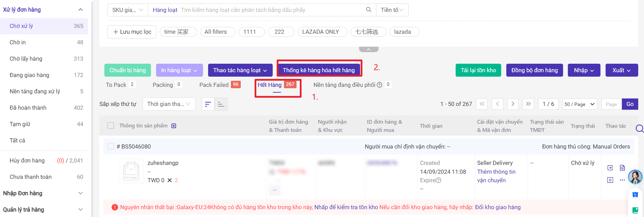This screenshot has width=644, height=217.
Task: Open the green book guide icon
Action: click(635, 210)
